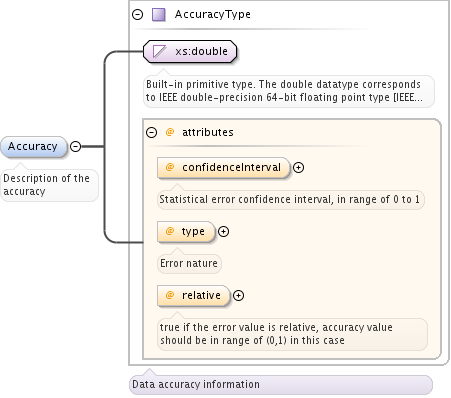Expand the confidenceInterval attribute

[x=298, y=167]
